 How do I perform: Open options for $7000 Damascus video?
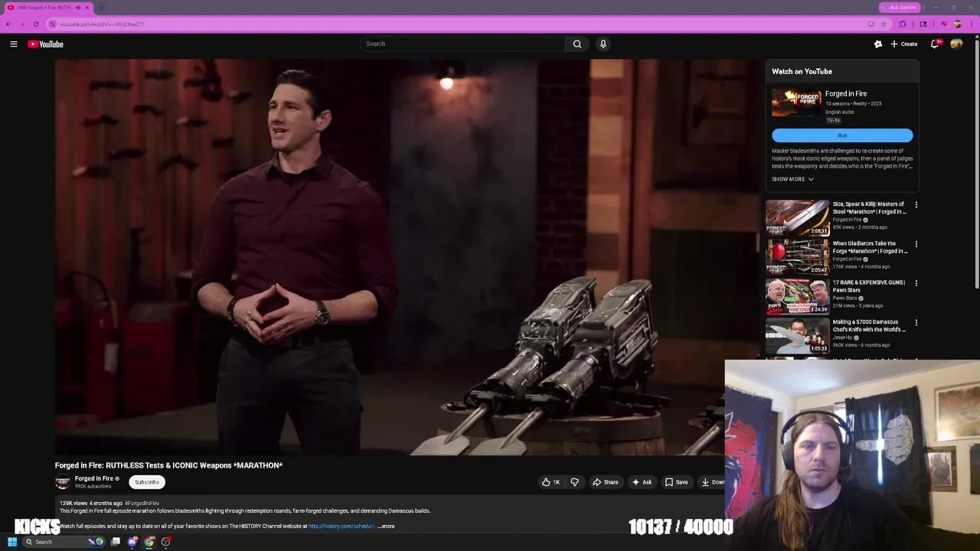(916, 323)
